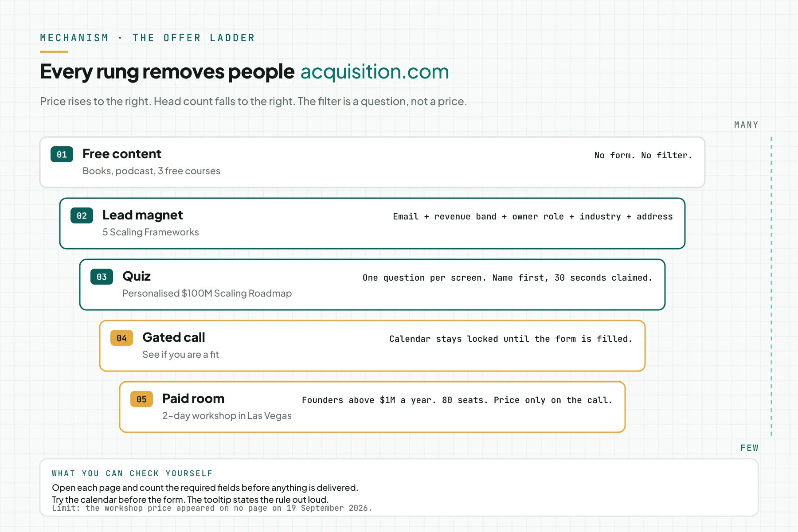This screenshot has height=532, width=798.
Task: Click the MANY label above dashed line
Action: [x=746, y=125]
